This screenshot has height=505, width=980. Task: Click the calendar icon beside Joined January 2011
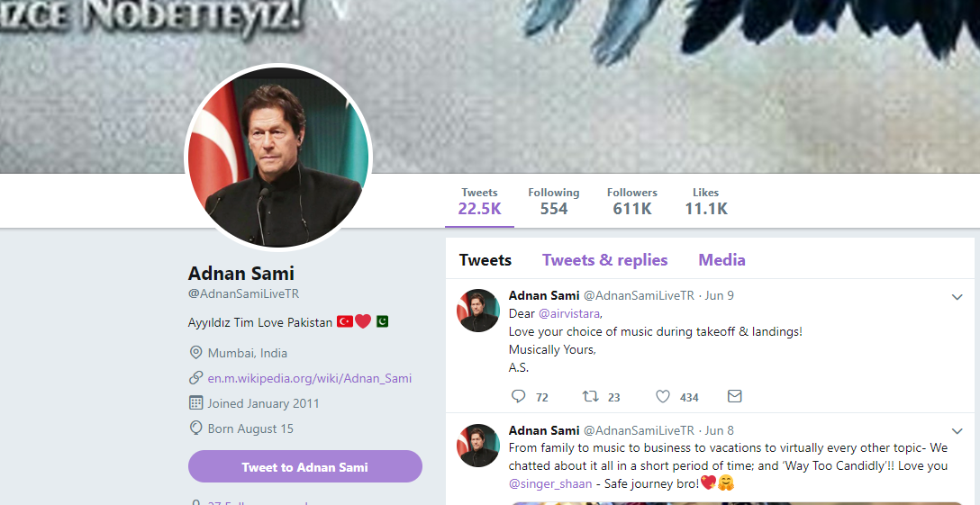pyautogui.click(x=195, y=403)
